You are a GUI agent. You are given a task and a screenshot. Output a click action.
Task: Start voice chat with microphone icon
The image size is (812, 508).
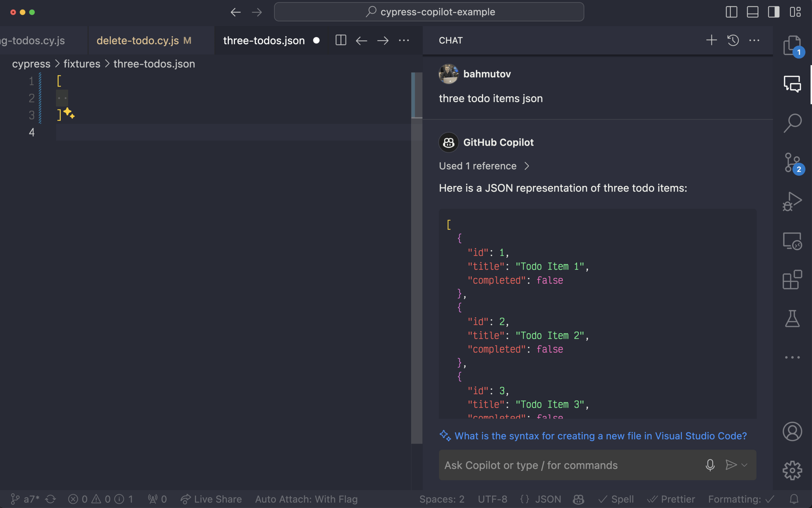(x=710, y=465)
